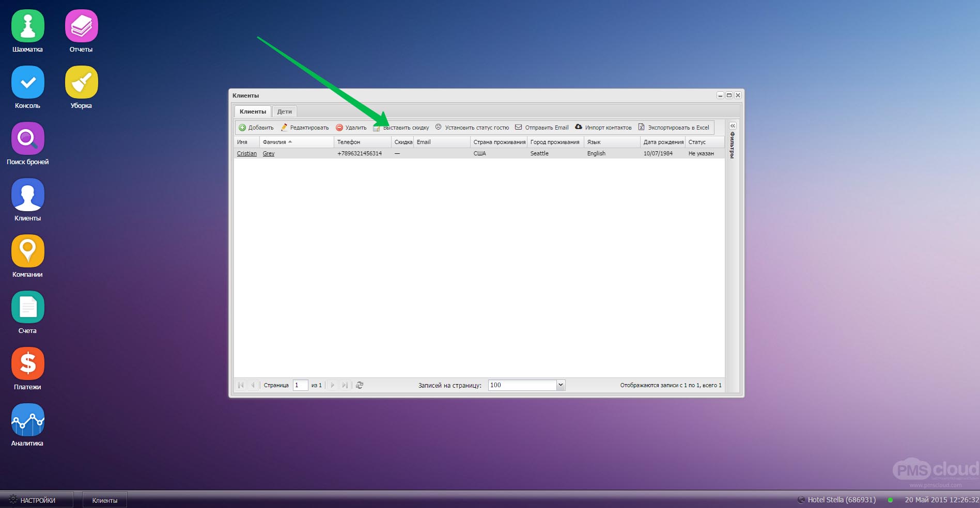980x508 pixels.
Task: Click the page number input field
Action: [300, 385]
